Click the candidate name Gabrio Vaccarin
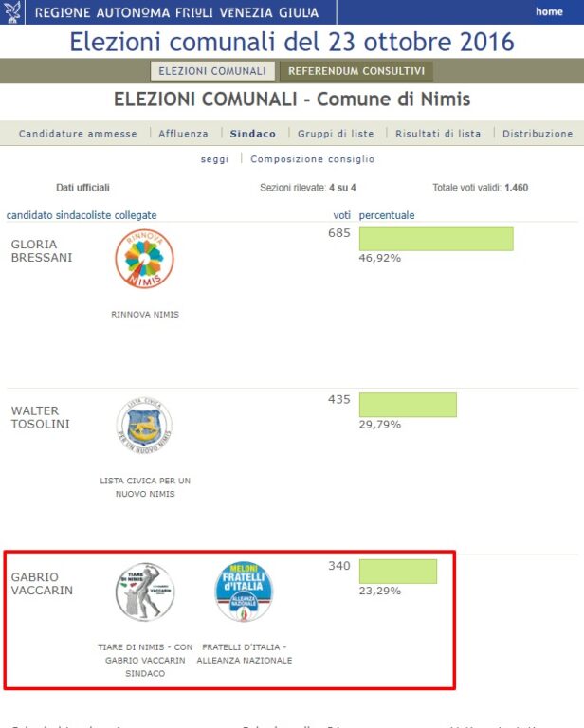 42,584
